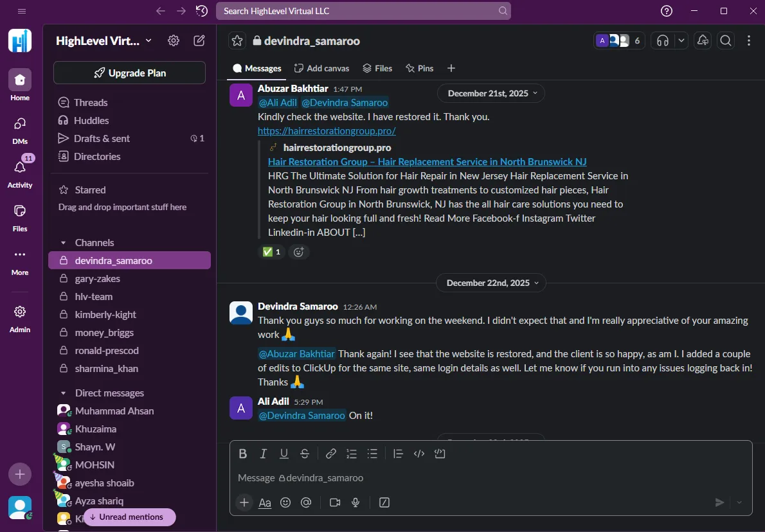Open Directories in the sidebar
Image resolution: width=765 pixels, height=532 pixels.
(x=129, y=157)
